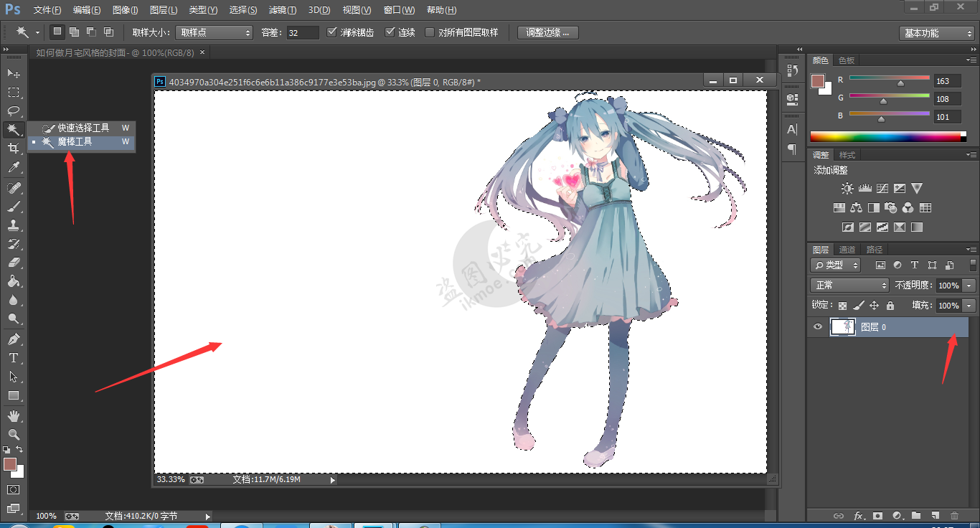The width and height of the screenshot is (980, 528).
Task: Toggle lock transparent pixels
Action: pos(843,306)
